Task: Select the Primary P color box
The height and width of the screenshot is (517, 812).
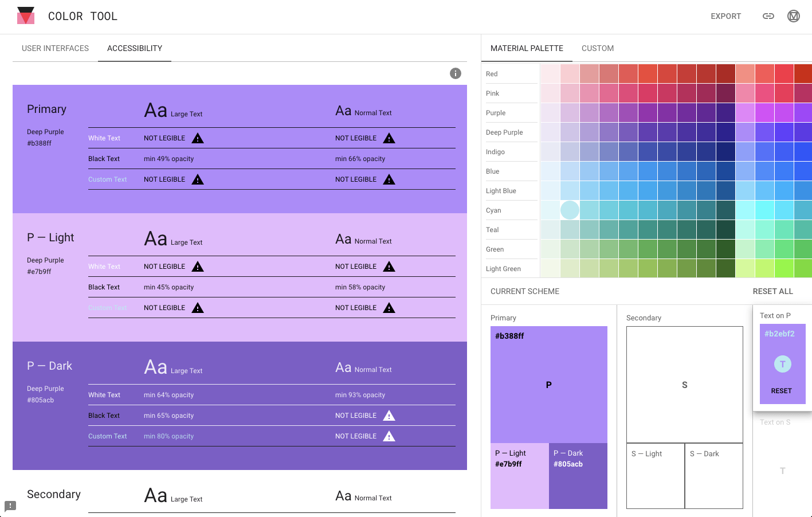Action: (x=548, y=385)
